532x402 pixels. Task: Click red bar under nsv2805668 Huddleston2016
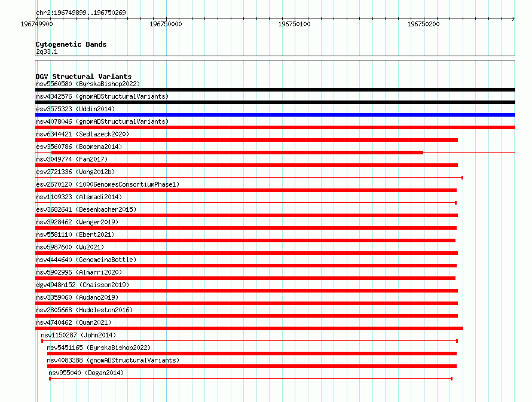click(x=247, y=316)
